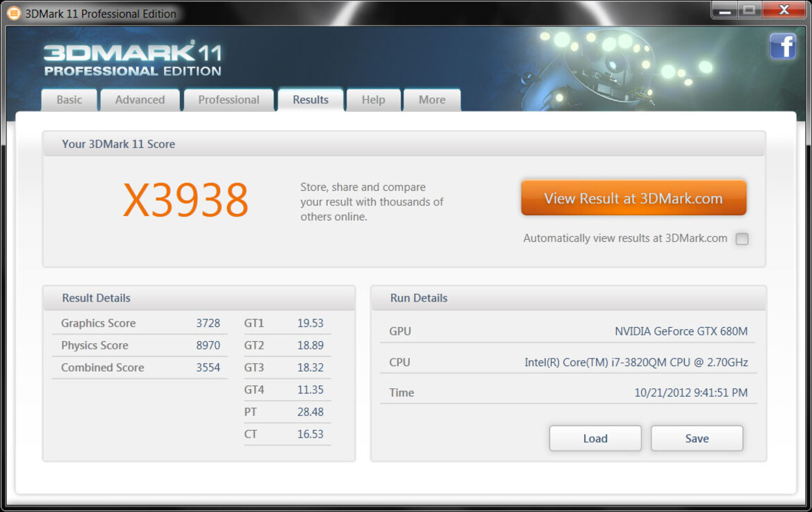
Task: Click the PT result 28.48
Action: click(310, 412)
